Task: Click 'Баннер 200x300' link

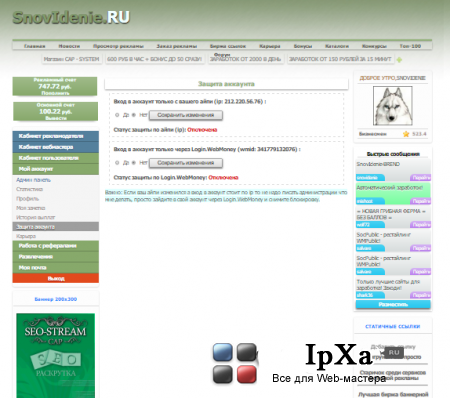Action: point(56,299)
